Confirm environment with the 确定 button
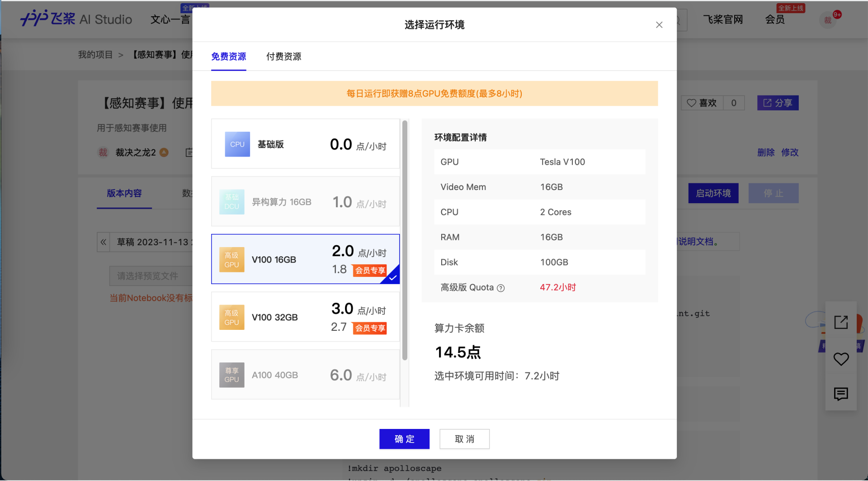868x481 pixels. tap(404, 439)
